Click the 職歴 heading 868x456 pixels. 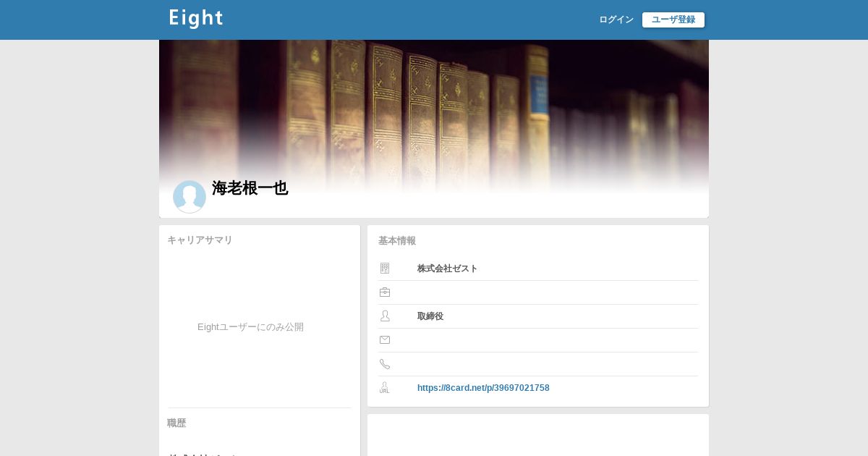coord(176,423)
